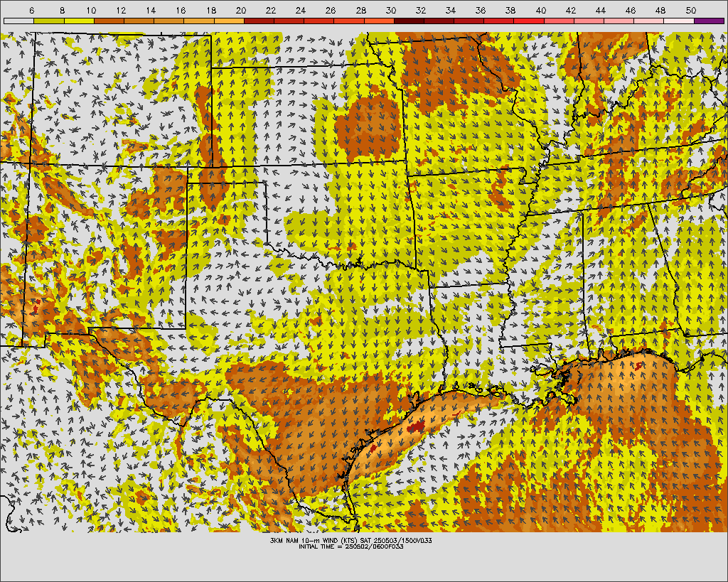Click the legend swatch between 16 and 18

[x=199, y=21]
